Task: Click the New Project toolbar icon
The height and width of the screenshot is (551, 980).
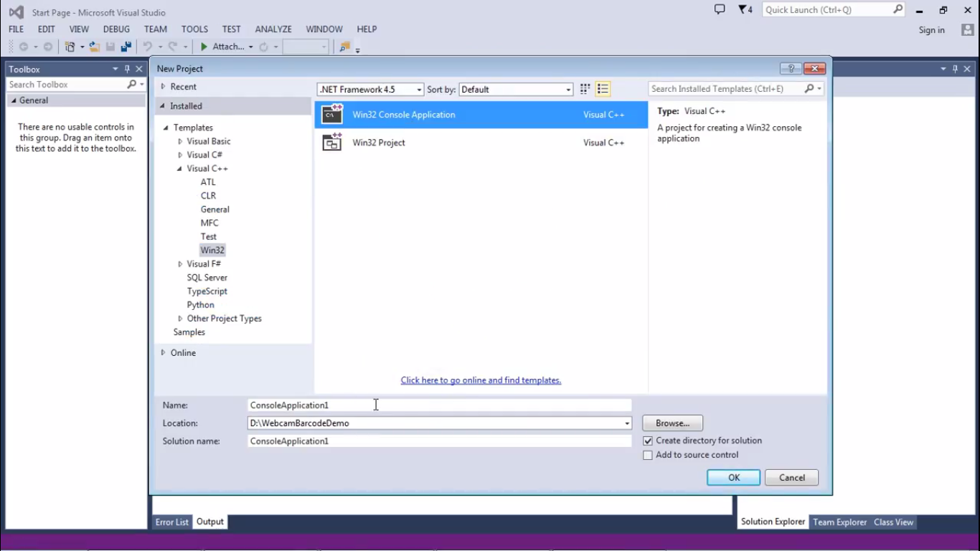Action: point(70,47)
